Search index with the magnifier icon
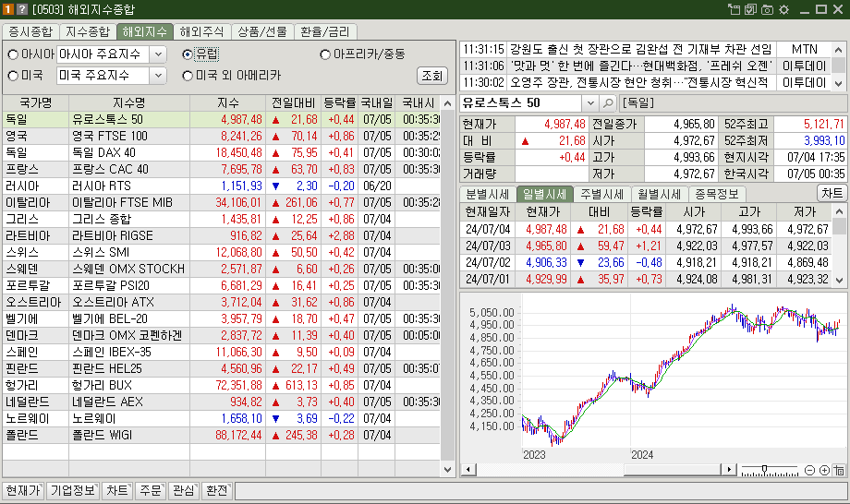 click(x=608, y=102)
